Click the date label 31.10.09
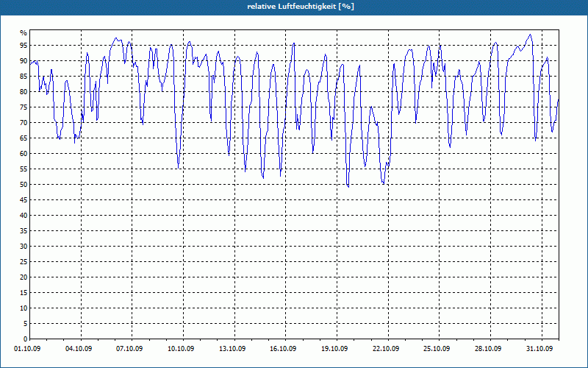This screenshot has height=368, width=588. [x=539, y=349]
